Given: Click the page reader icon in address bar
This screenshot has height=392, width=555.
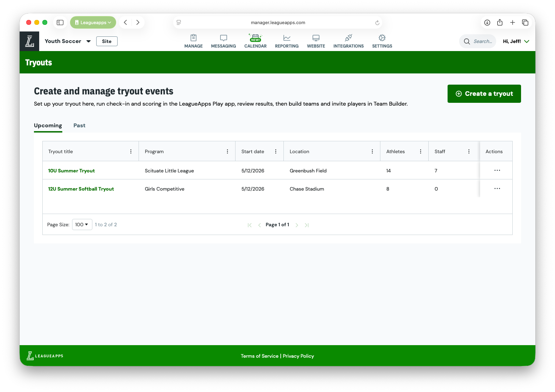Looking at the screenshot, I should [179, 22].
